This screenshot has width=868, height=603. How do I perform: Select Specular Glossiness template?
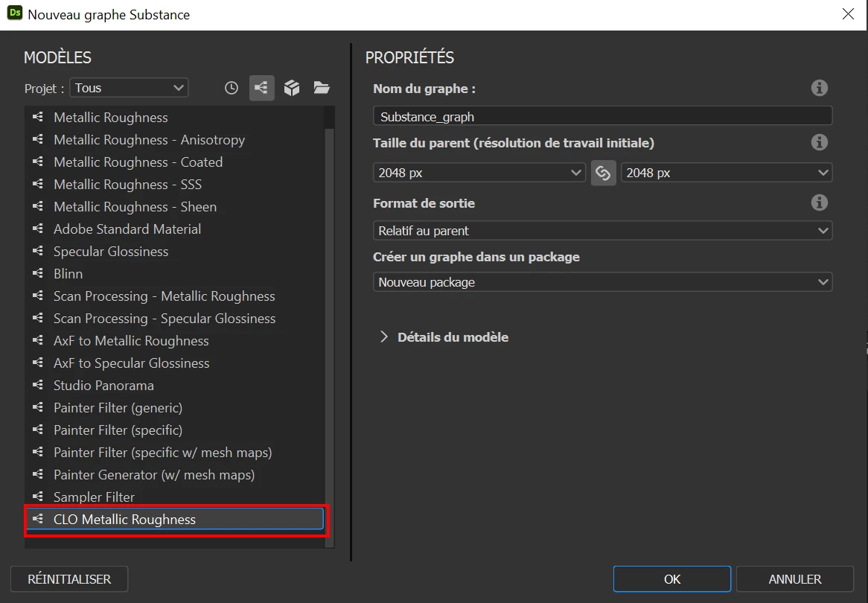[x=174, y=252]
